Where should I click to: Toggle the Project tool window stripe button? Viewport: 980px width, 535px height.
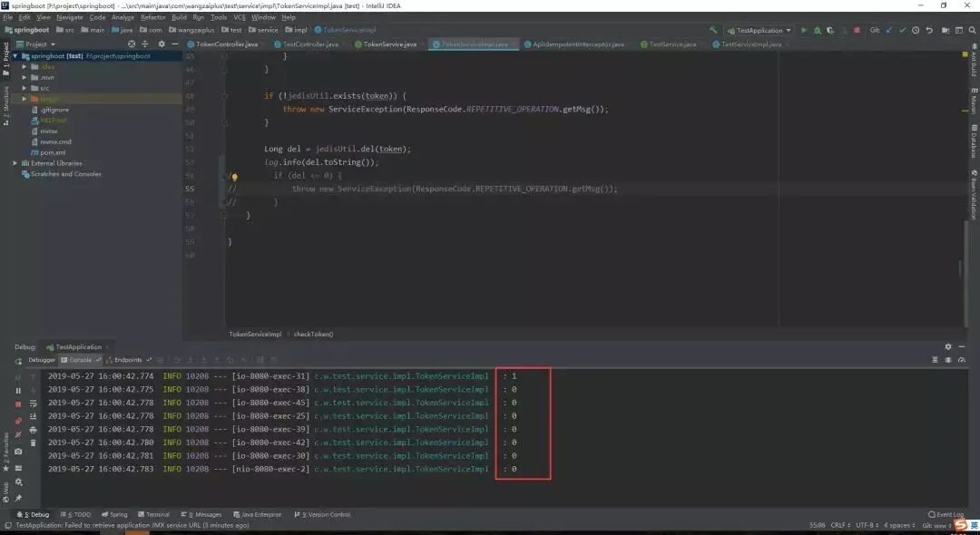5,59
